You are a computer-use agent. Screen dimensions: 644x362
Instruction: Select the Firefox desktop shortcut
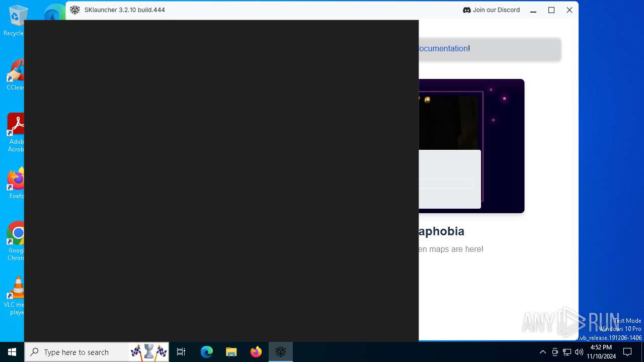(x=16, y=184)
